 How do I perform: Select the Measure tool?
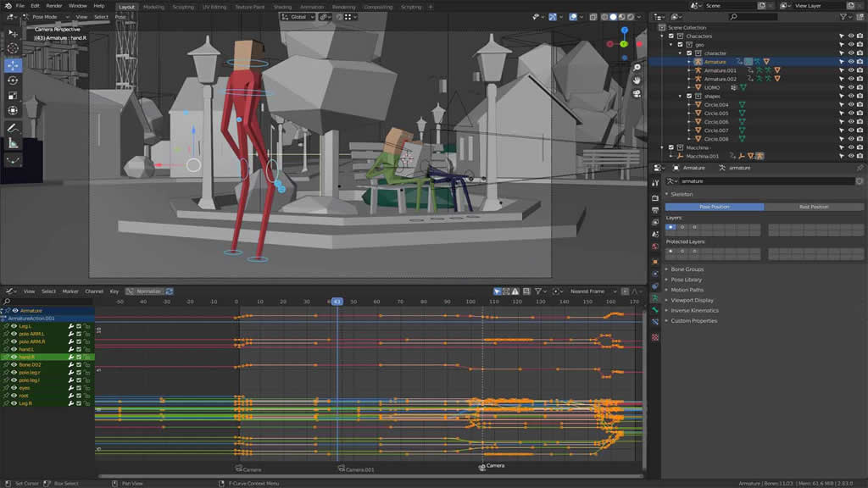[x=13, y=143]
